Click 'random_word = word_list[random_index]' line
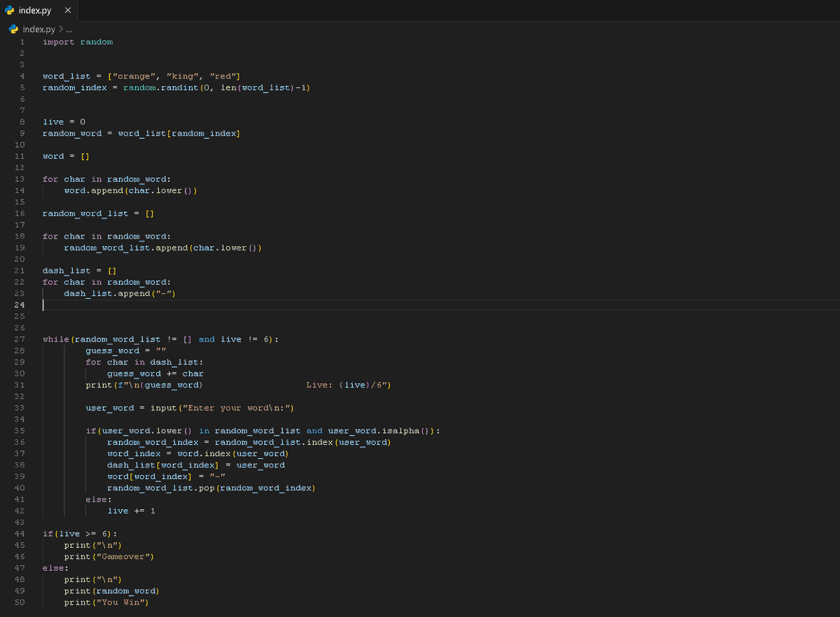This screenshot has height=617, width=840. pos(142,133)
